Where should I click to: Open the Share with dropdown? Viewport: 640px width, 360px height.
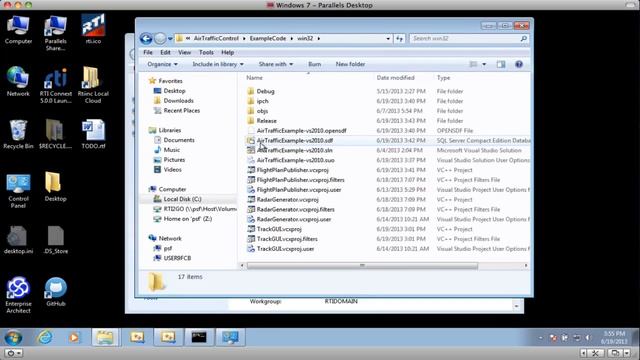coord(276,64)
